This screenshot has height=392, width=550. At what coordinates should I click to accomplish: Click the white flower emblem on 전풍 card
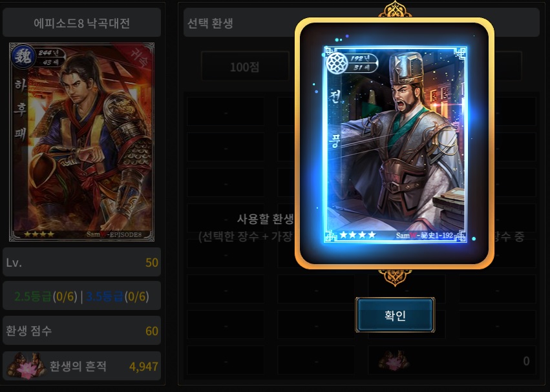pyautogui.click(x=337, y=63)
